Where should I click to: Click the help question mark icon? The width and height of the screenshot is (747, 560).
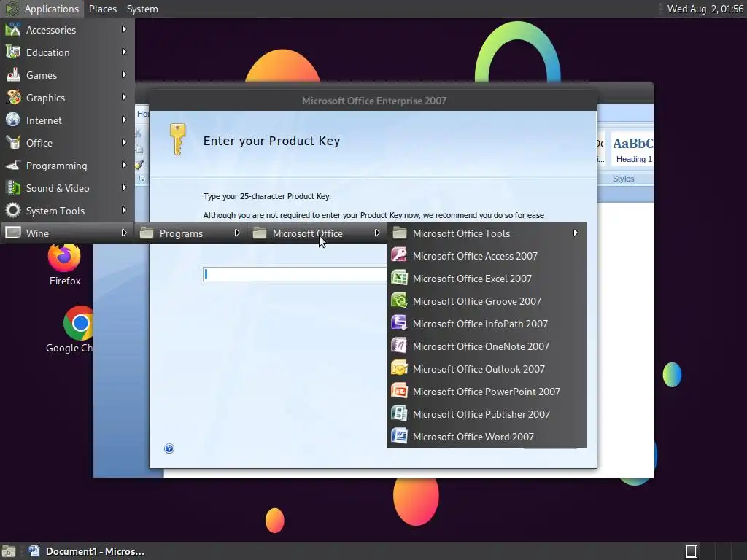pyautogui.click(x=169, y=448)
